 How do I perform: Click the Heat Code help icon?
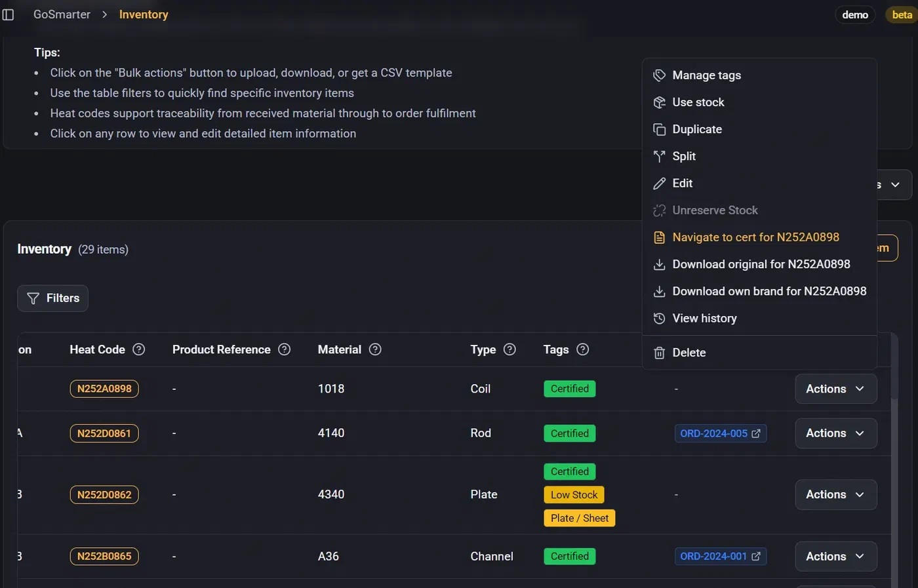[139, 349]
